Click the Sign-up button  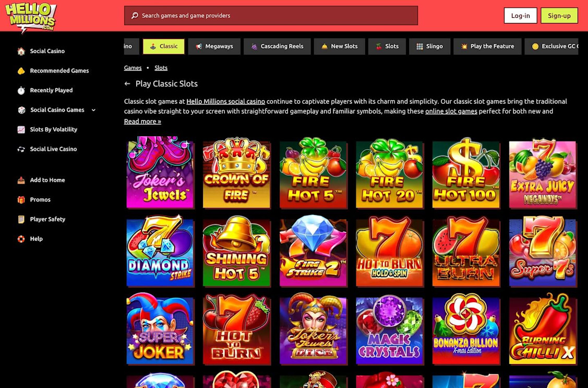(x=559, y=16)
